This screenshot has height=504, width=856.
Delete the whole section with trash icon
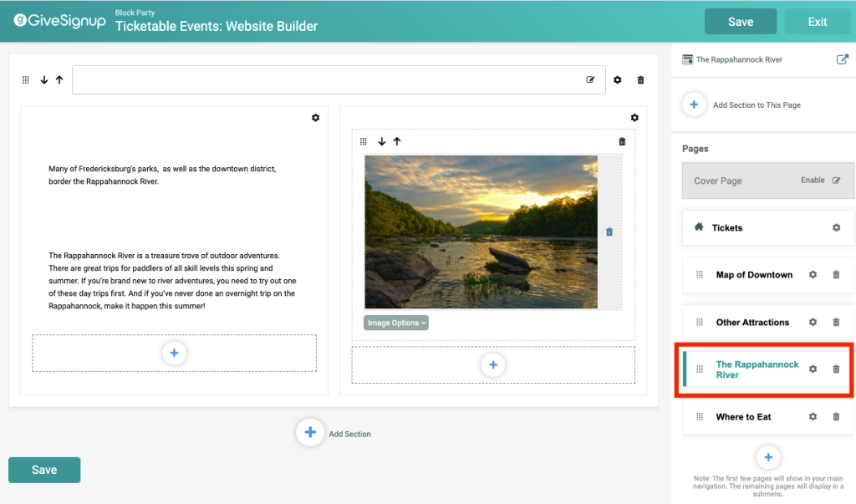click(x=640, y=79)
